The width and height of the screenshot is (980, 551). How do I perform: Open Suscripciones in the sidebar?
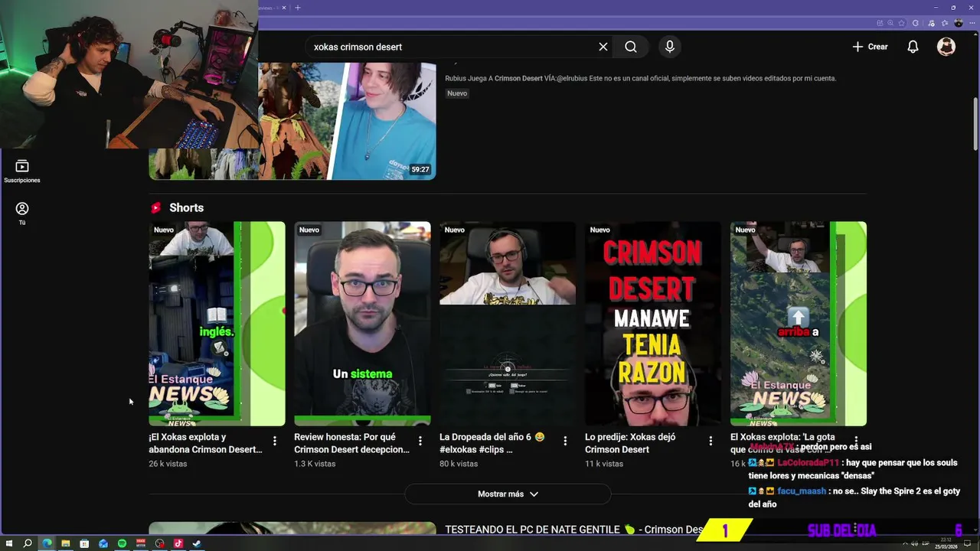pos(22,171)
